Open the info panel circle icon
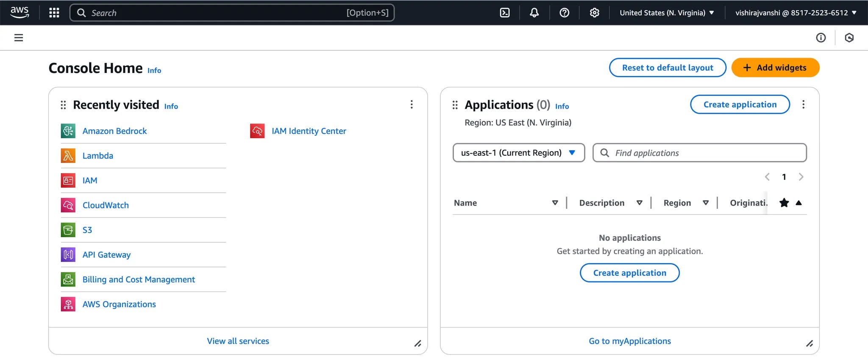868x362 pixels. click(x=821, y=38)
